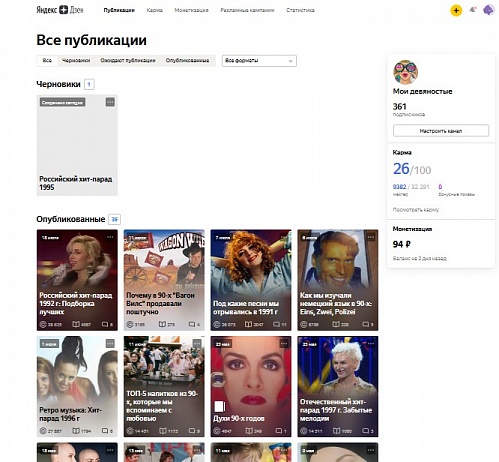The width and height of the screenshot is (499, 462).
Task: Open the notifications bell icon
Action: (x=472, y=10)
